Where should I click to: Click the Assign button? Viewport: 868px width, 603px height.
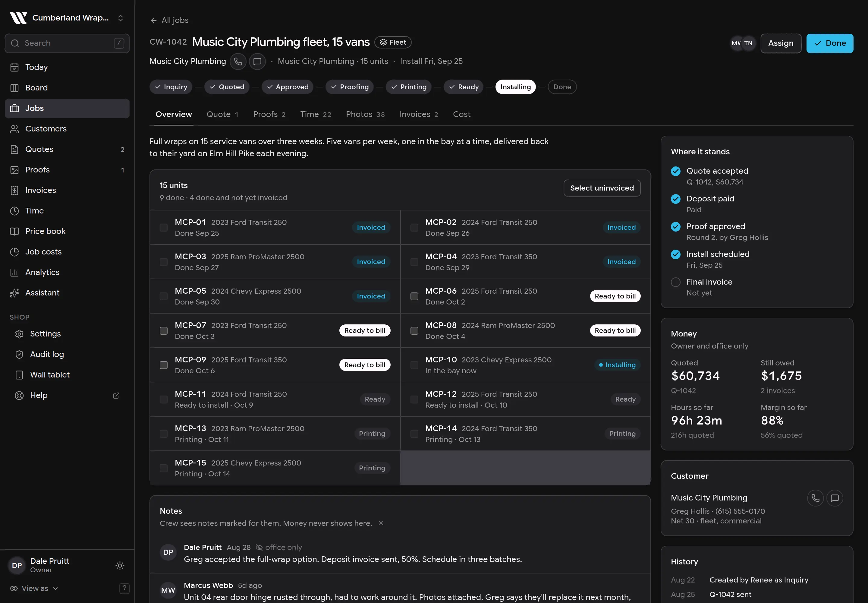click(x=781, y=43)
